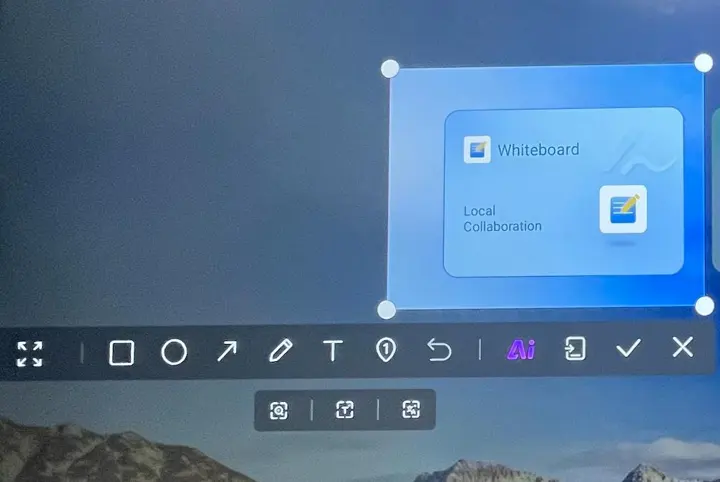This screenshot has width=720, height=482.
Task: Select the text T tool
Action: tap(333, 351)
